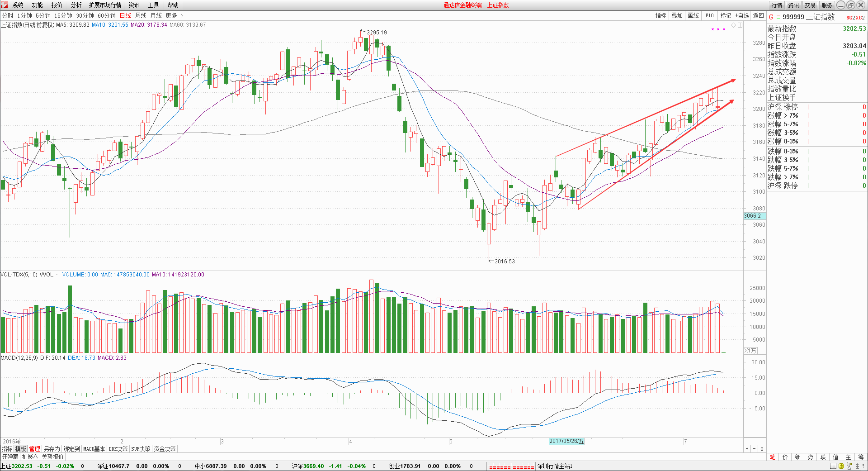The width and height of the screenshot is (868, 471).
Task: Click the panel split icon at chart corner
Action: point(740,25)
